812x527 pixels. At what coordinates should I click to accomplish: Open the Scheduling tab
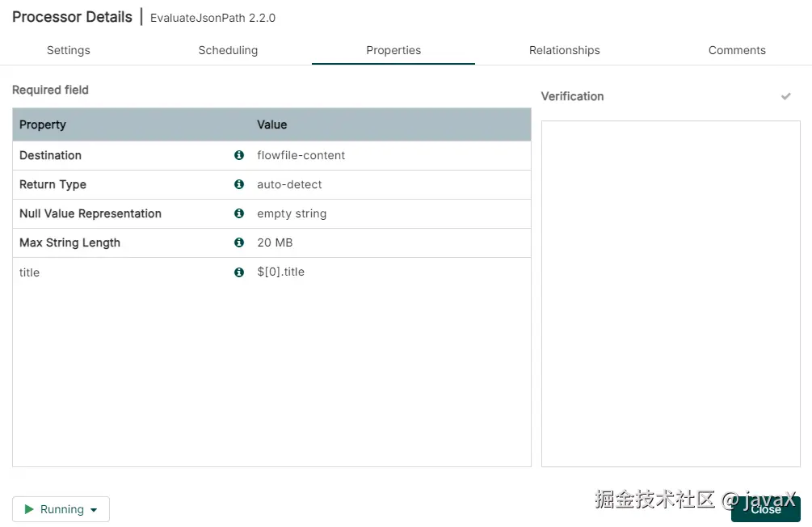click(x=228, y=50)
